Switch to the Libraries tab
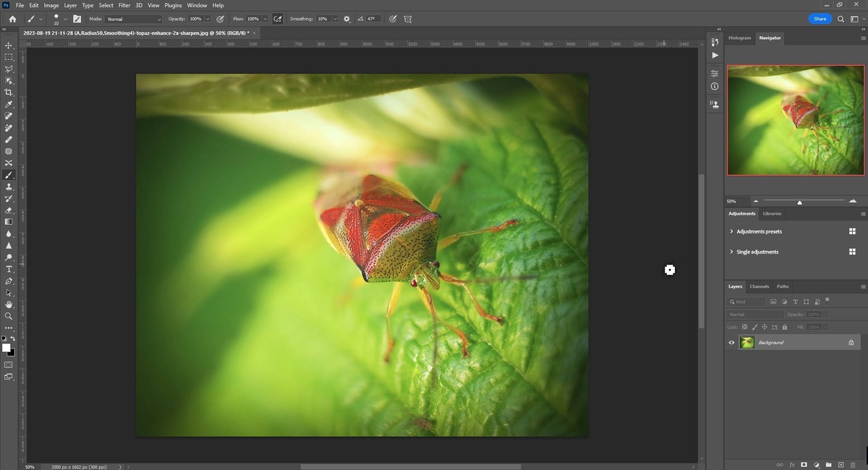This screenshot has height=470, width=868. 772,213
